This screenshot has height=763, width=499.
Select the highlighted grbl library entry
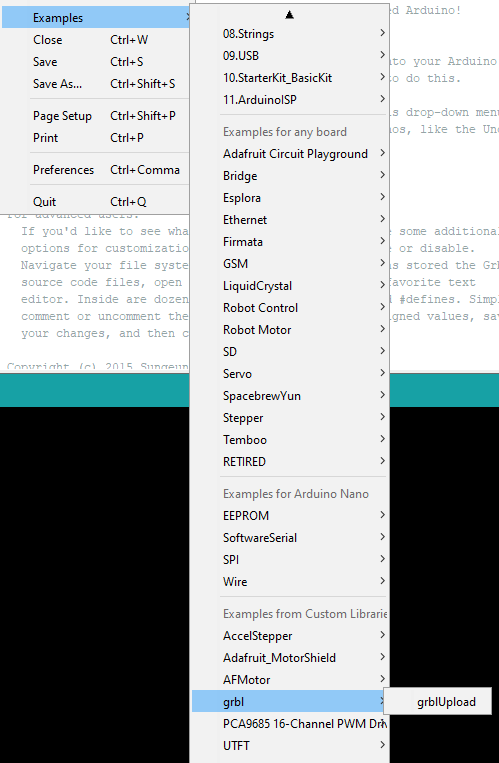(x=290, y=702)
